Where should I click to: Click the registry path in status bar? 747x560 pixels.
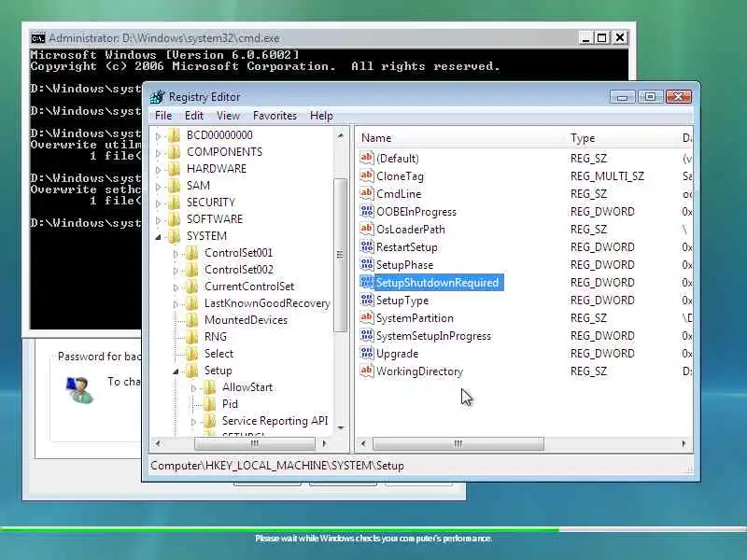[x=277, y=466]
